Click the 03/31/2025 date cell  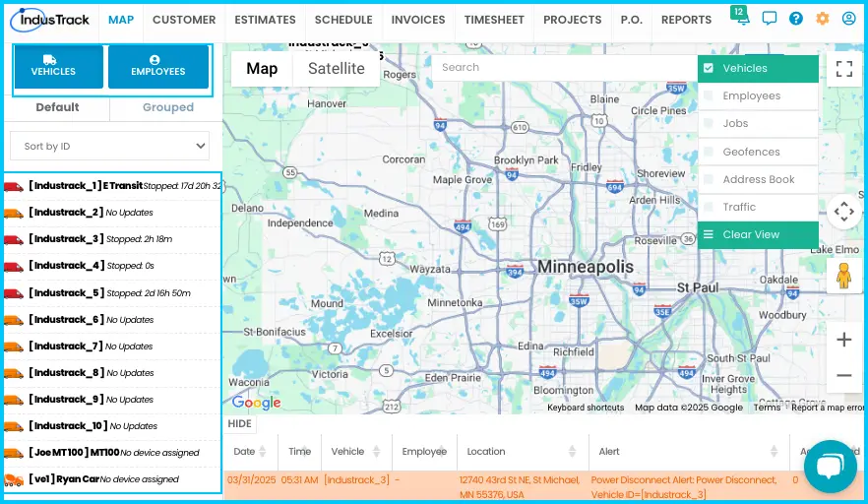pyautogui.click(x=251, y=480)
